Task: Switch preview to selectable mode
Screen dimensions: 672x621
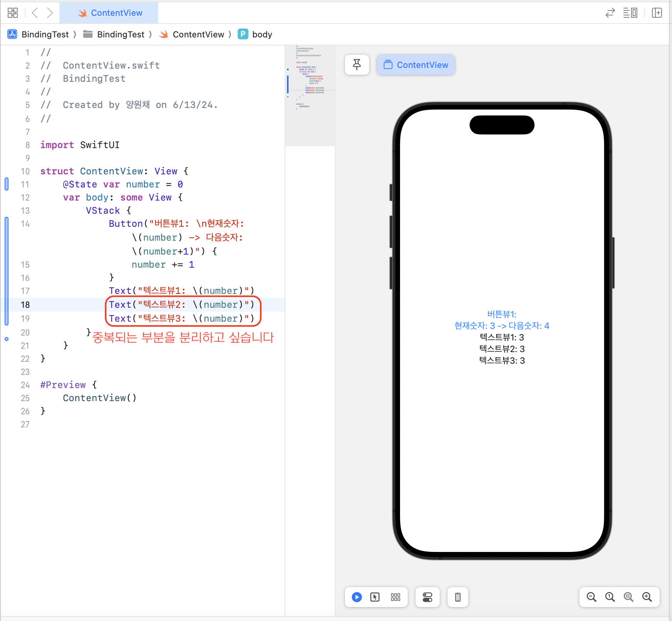Action: 375,597
